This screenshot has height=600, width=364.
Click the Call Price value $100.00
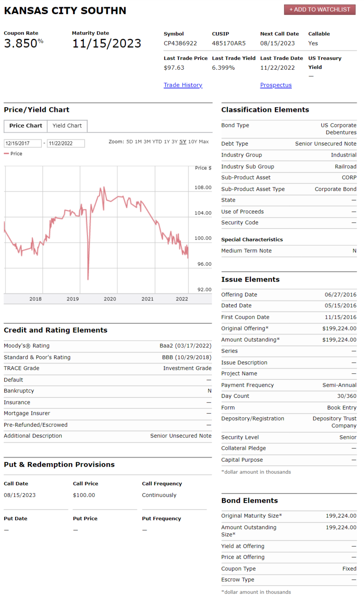[x=84, y=495]
